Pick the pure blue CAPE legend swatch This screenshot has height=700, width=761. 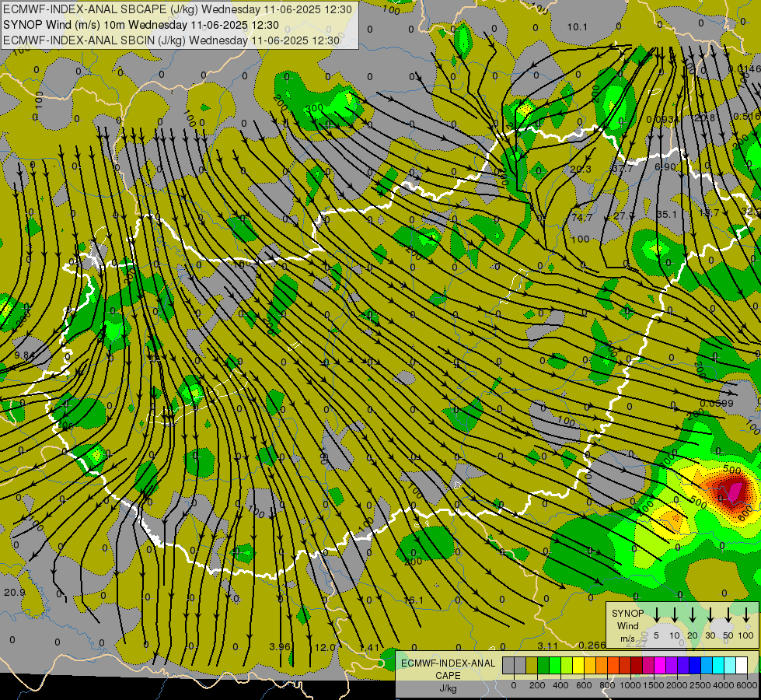[695, 665]
